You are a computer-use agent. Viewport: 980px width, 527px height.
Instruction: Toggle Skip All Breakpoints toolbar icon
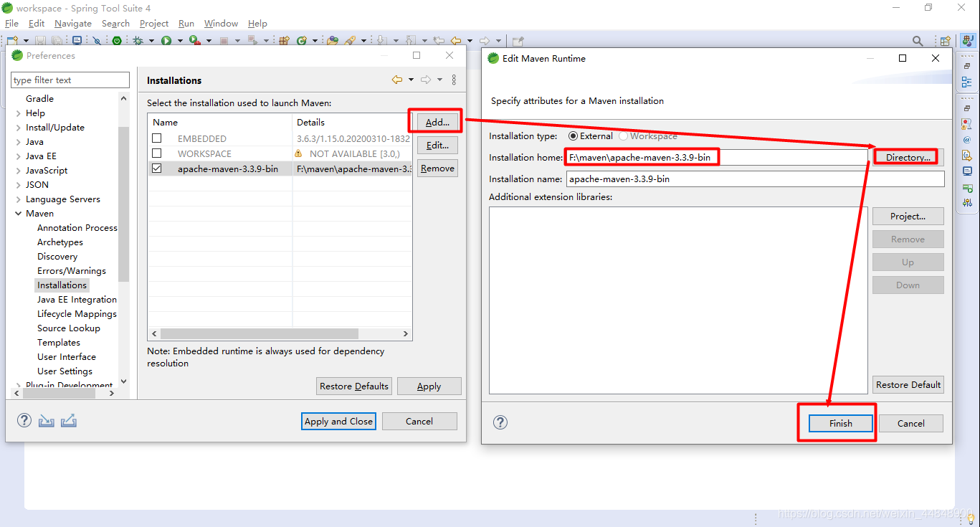[97, 41]
